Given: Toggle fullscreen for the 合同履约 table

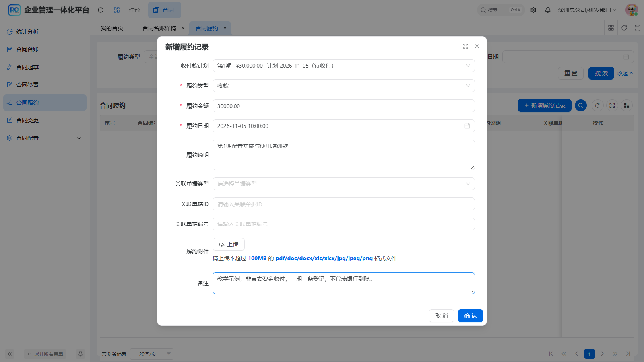Looking at the screenshot, I should click(612, 105).
